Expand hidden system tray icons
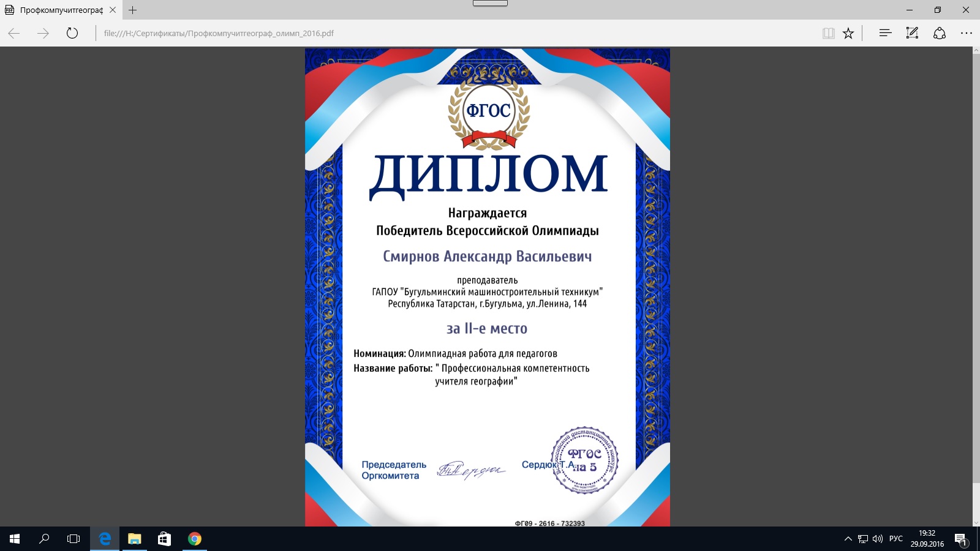 click(848, 539)
